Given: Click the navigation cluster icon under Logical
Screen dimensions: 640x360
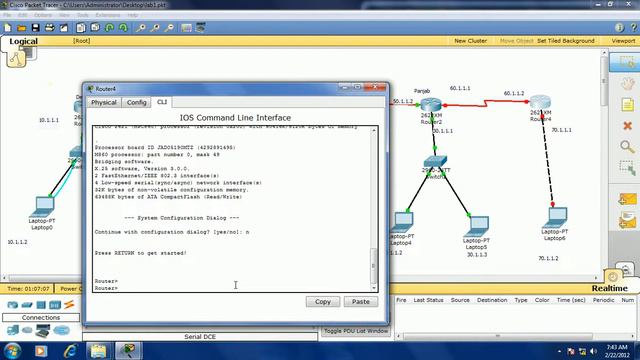Looking at the screenshot, I should click(x=16, y=59).
